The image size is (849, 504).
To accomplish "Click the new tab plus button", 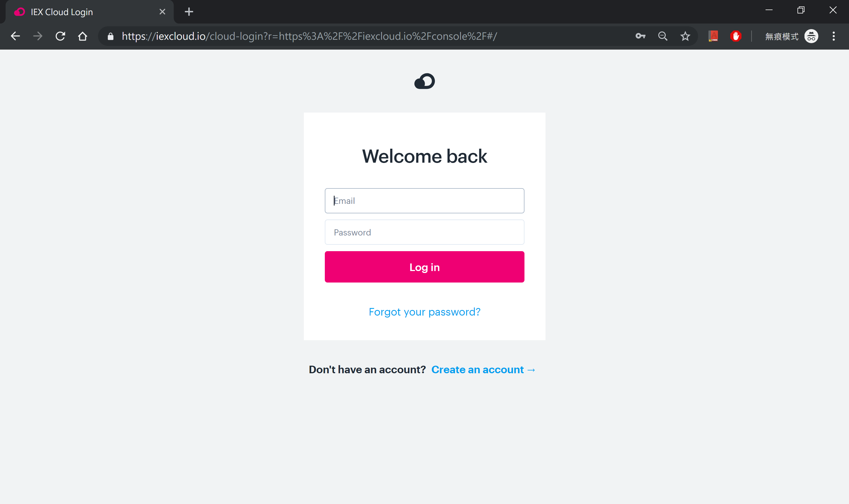I will [188, 11].
